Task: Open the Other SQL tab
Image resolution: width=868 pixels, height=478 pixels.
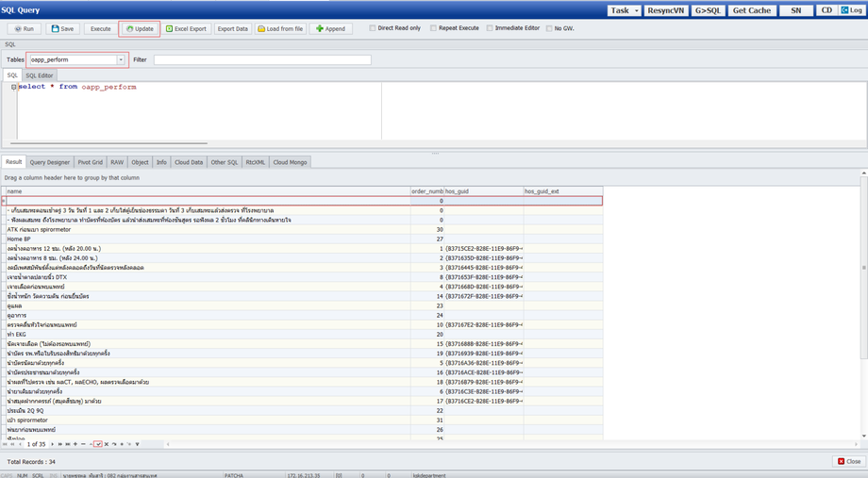Action: 225,162
